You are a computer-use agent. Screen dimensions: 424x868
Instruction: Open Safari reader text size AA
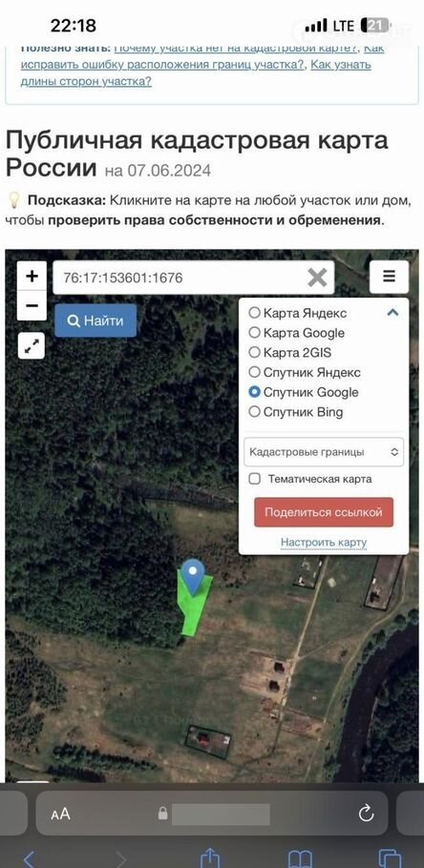click(x=60, y=814)
